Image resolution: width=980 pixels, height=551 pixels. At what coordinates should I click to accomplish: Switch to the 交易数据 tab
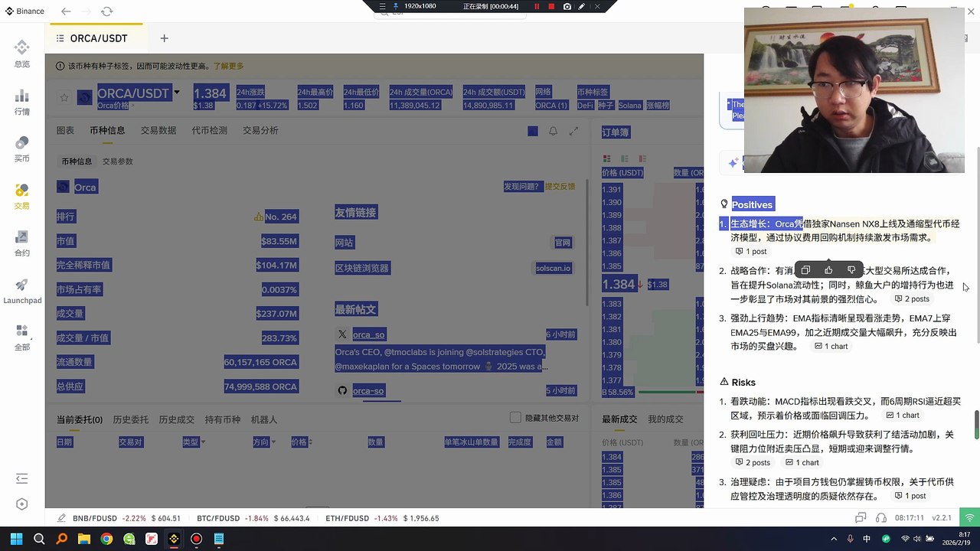pos(158,131)
